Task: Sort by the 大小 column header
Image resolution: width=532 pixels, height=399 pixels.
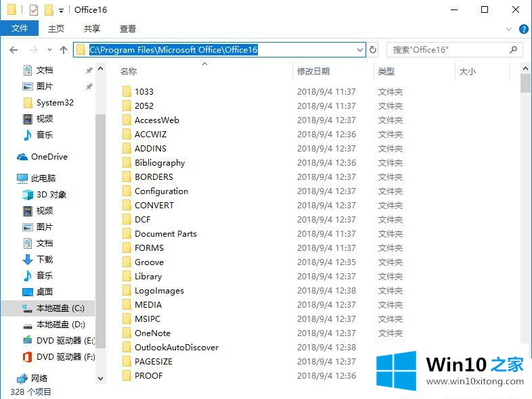Action: click(x=467, y=72)
